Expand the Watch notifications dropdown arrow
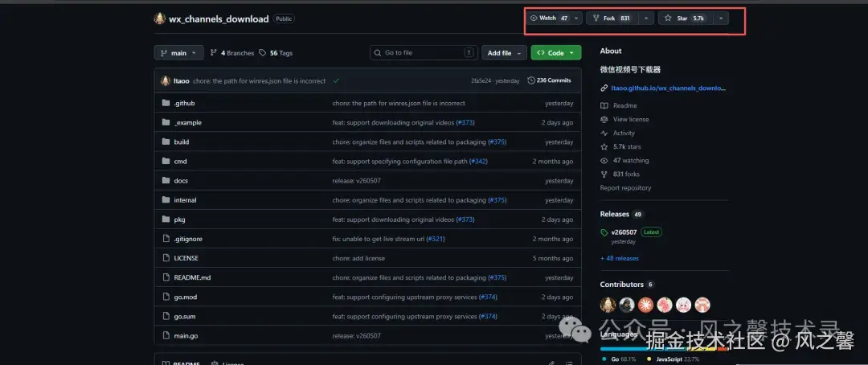The height and width of the screenshot is (365, 868). [576, 18]
